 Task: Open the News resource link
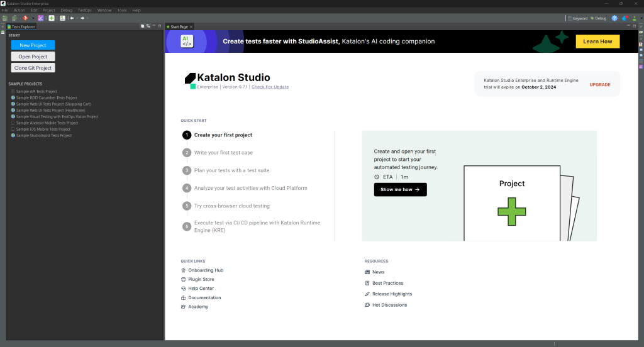click(375, 272)
